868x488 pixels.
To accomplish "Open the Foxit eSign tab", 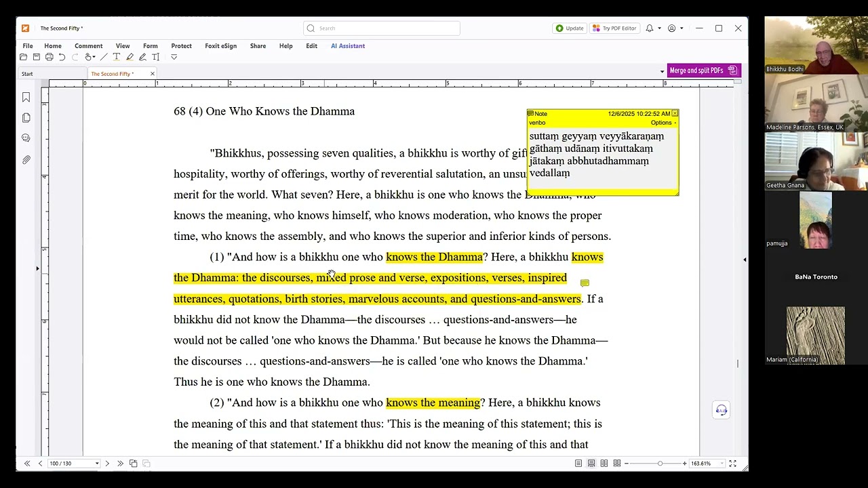I will point(221,46).
